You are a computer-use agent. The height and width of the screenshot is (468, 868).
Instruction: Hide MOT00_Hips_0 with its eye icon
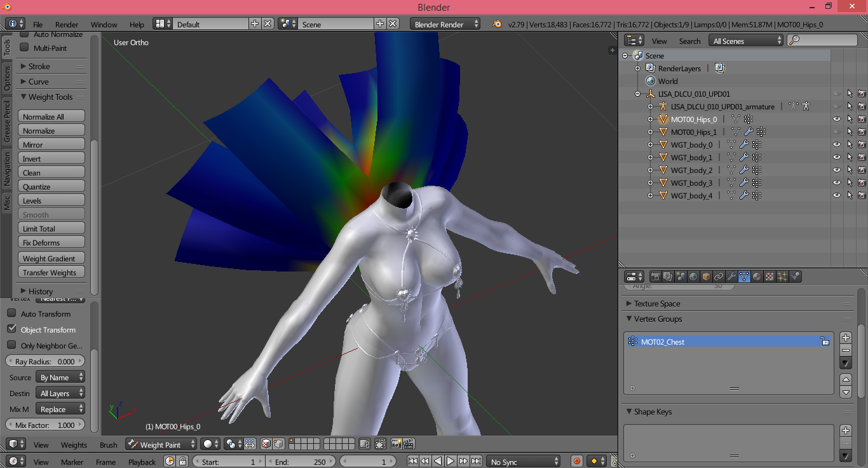click(837, 119)
